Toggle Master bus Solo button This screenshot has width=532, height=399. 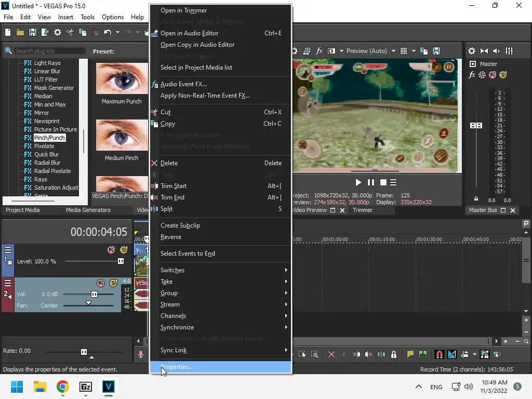coord(503,75)
